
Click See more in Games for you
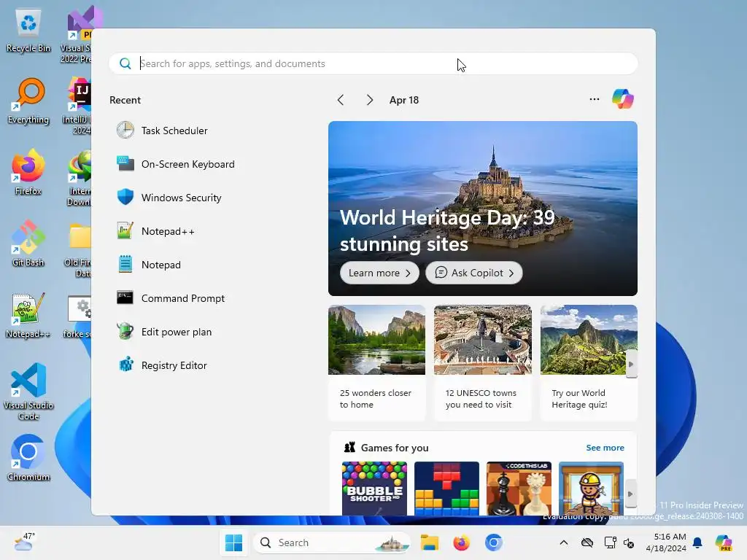tap(605, 448)
